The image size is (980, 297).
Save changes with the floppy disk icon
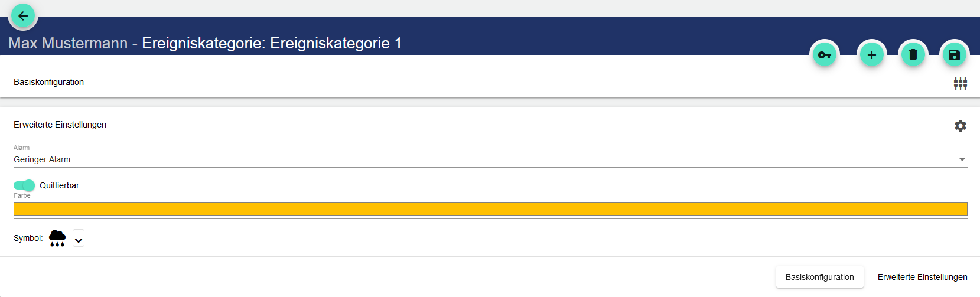click(954, 55)
